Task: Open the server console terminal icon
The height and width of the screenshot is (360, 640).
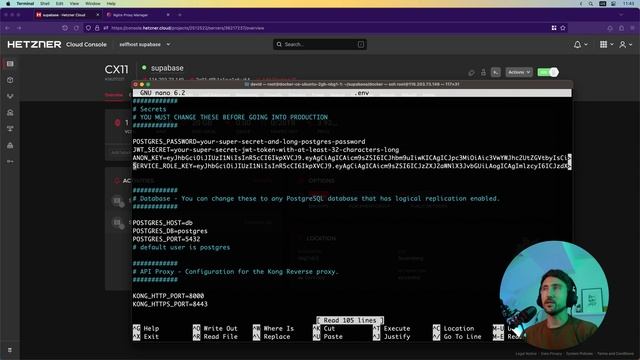Action: (x=496, y=72)
